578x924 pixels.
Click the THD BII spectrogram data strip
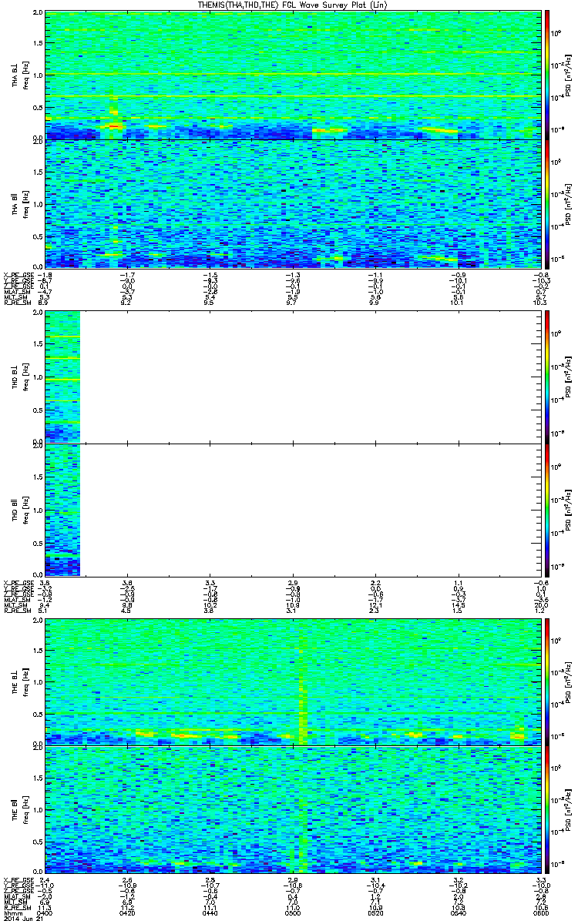tap(62, 509)
